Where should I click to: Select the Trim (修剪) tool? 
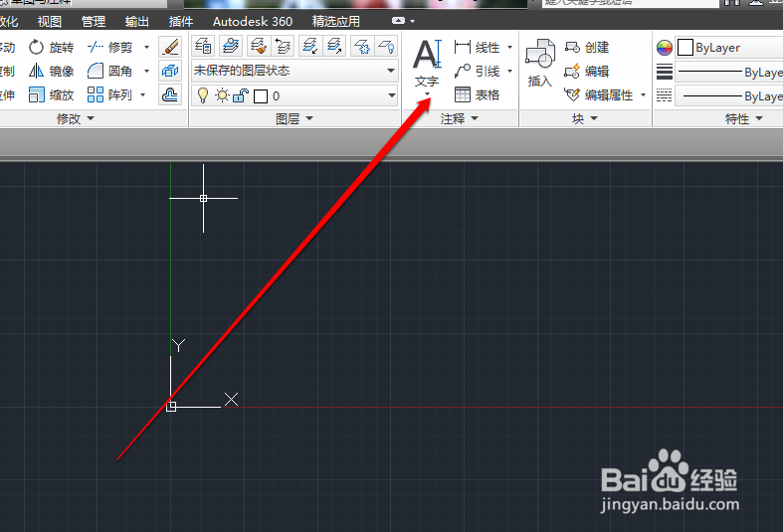109,48
